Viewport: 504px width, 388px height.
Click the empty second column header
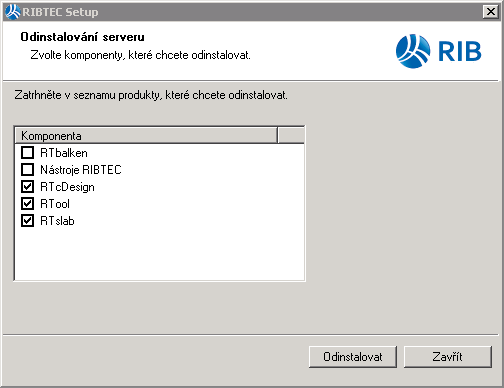(291, 136)
